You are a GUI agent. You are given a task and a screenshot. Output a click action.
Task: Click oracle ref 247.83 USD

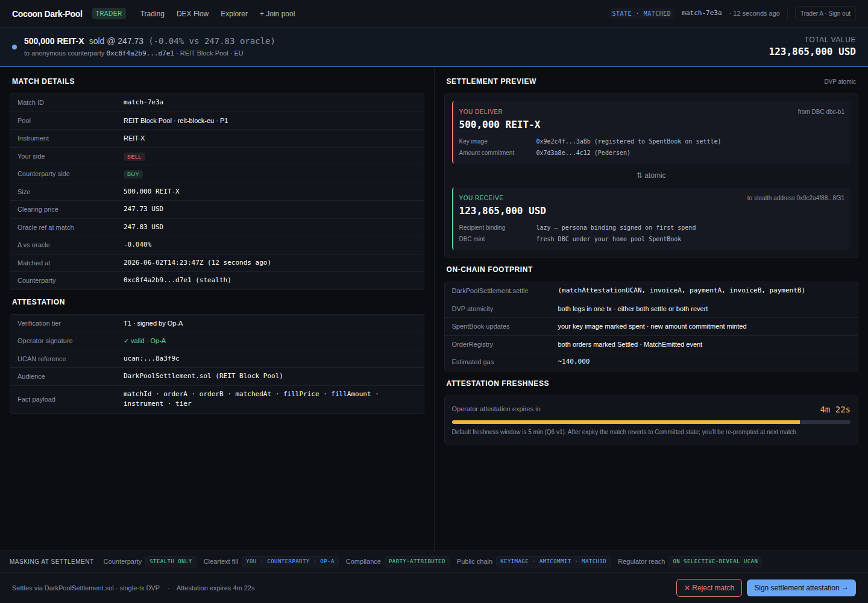tap(143, 227)
